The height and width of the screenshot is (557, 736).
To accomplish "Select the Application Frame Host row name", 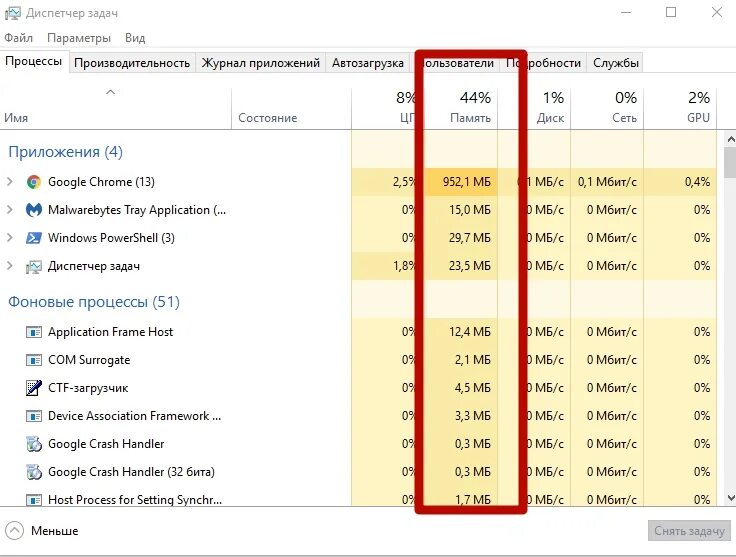I will pos(110,332).
